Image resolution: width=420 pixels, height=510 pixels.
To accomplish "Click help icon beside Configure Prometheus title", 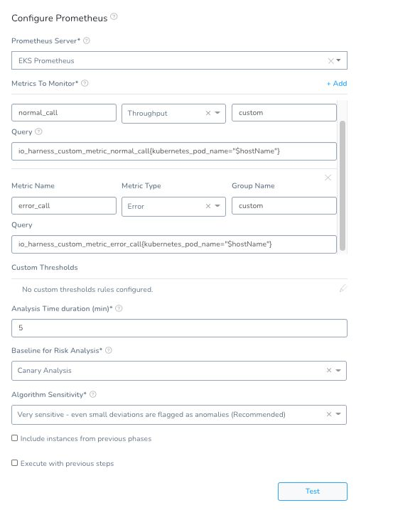I will click(x=114, y=16).
